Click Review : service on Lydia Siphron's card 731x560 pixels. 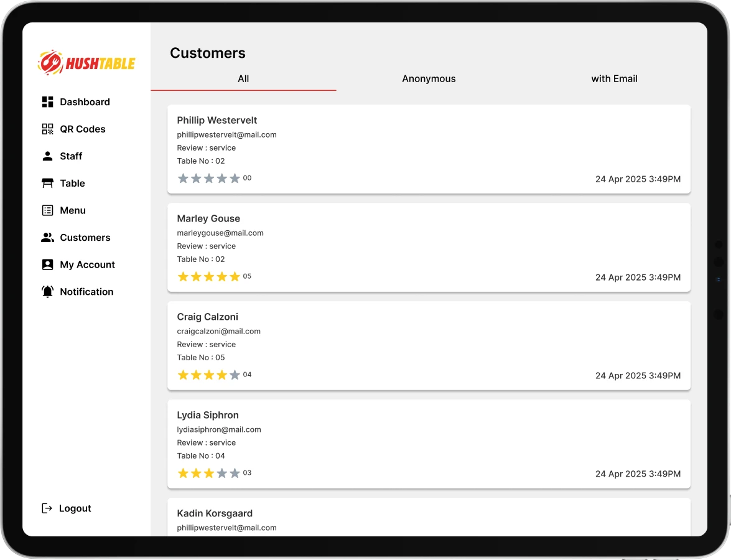pos(206,443)
